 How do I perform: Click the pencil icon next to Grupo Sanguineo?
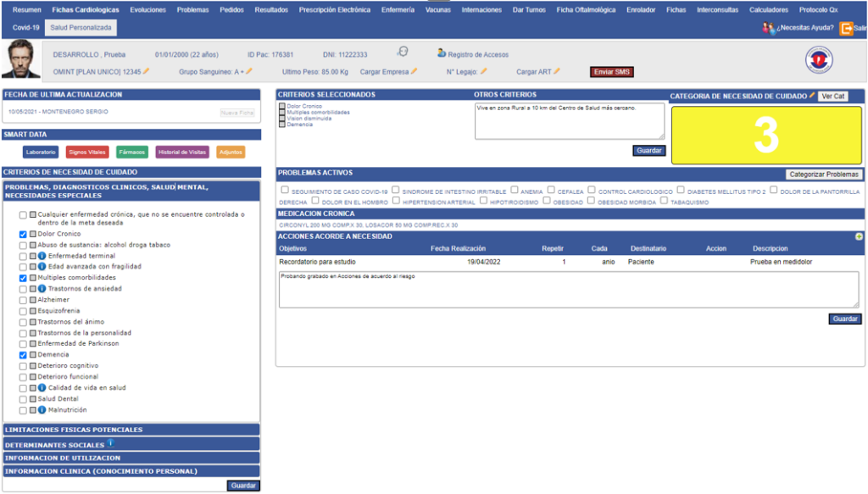tap(250, 72)
